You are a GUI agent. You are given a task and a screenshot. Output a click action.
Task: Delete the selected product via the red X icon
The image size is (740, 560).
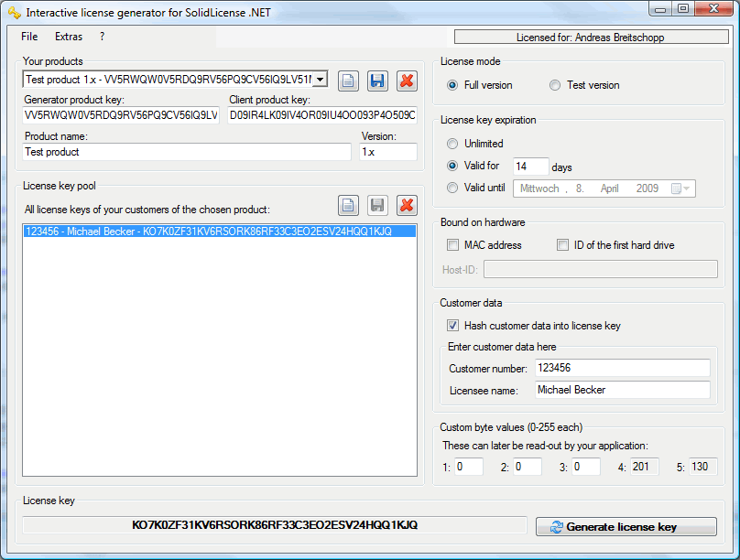(407, 81)
